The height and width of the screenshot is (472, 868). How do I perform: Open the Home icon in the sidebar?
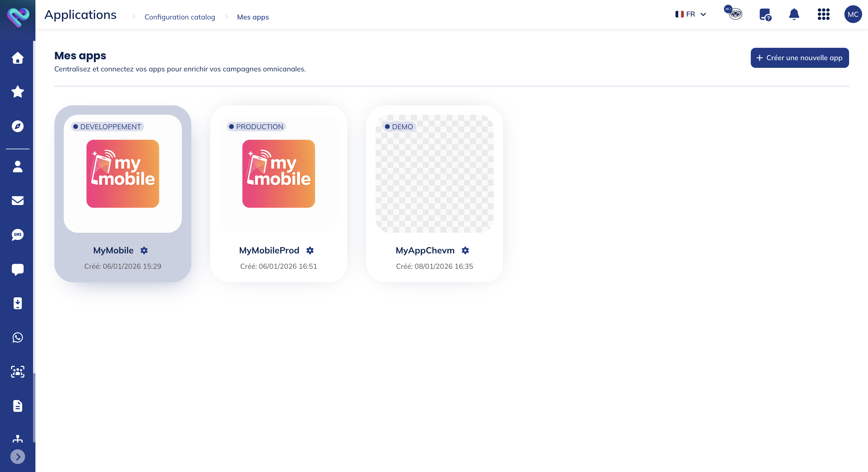point(17,58)
